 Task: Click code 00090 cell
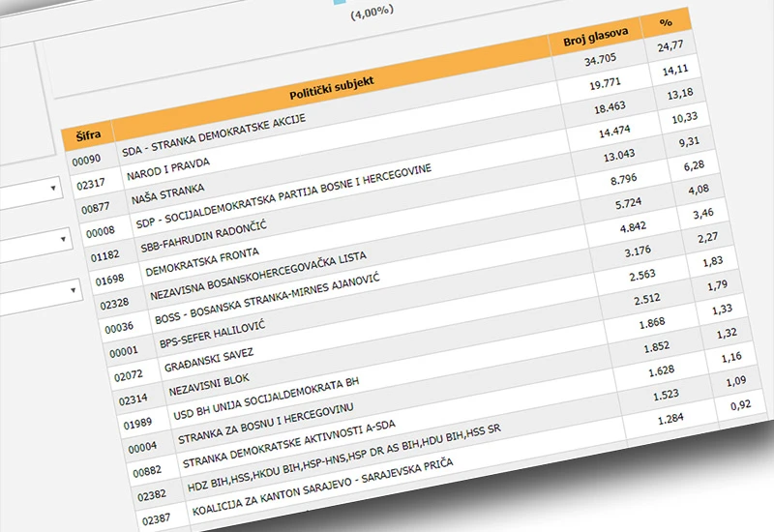(x=86, y=160)
